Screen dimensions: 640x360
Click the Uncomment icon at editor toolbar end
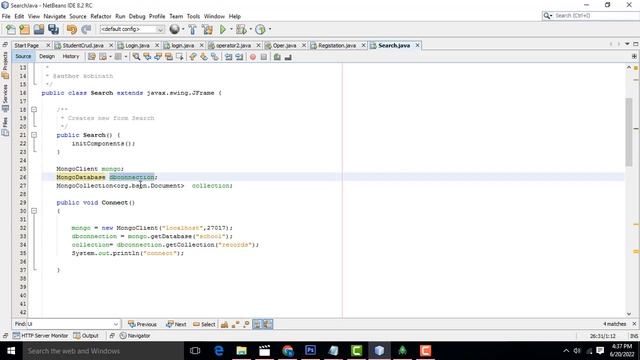tap(288, 57)
